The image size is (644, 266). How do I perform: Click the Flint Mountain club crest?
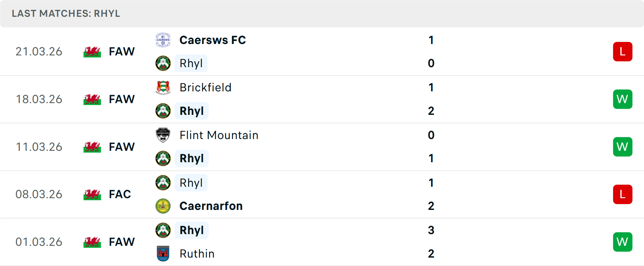(163, 135)
